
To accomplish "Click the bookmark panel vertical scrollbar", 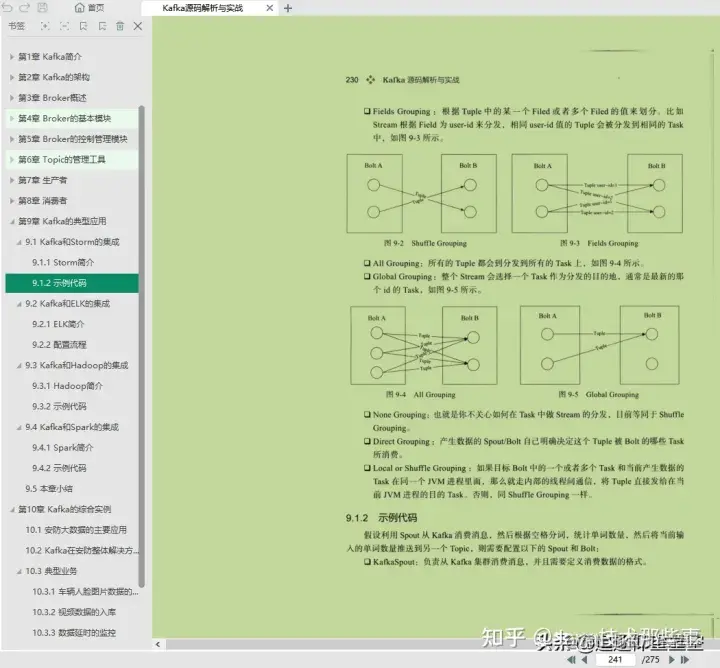I will [142, 346].
